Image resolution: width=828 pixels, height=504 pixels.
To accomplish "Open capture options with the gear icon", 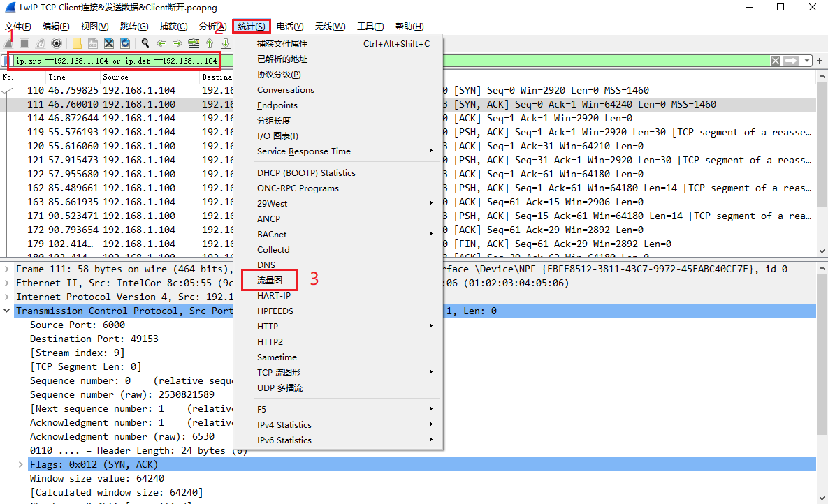I will pyautogui.click(x=56, y=43).
